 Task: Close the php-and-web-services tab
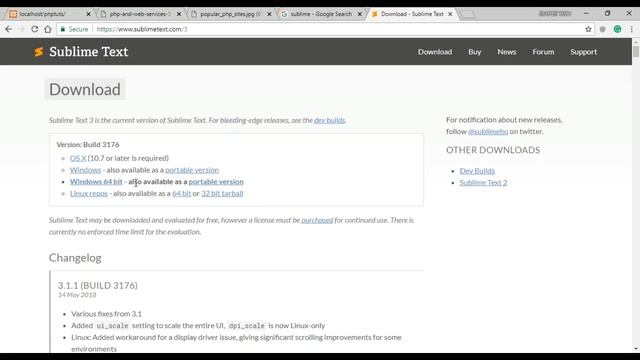[x=179, y=14]
